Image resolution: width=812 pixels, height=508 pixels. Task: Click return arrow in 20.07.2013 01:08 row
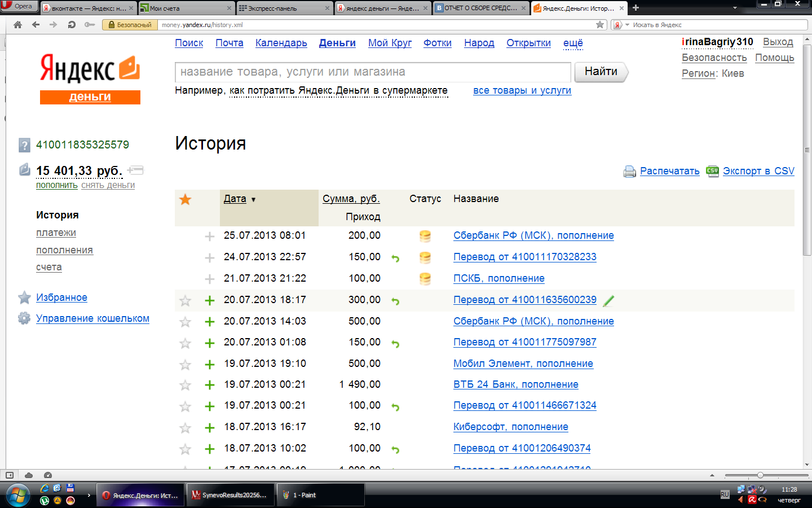point(395,344)
